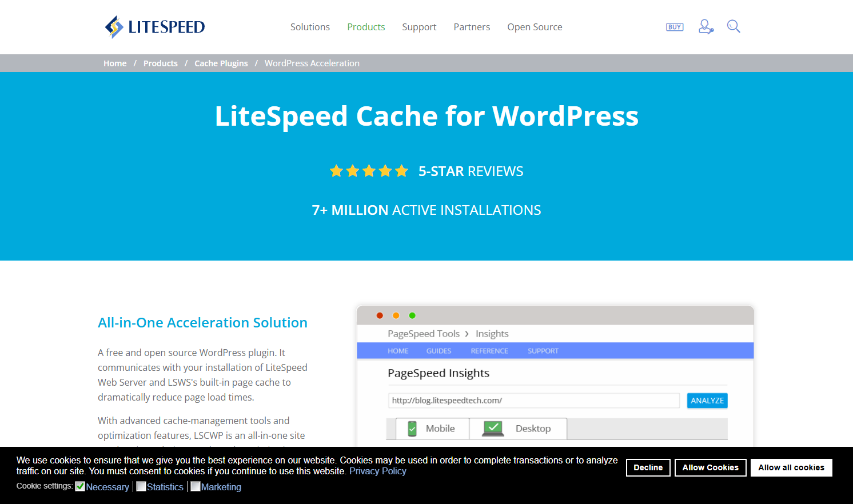Open the Products menu
This screenshot has height=504, width=853.
tap(366, 27)
